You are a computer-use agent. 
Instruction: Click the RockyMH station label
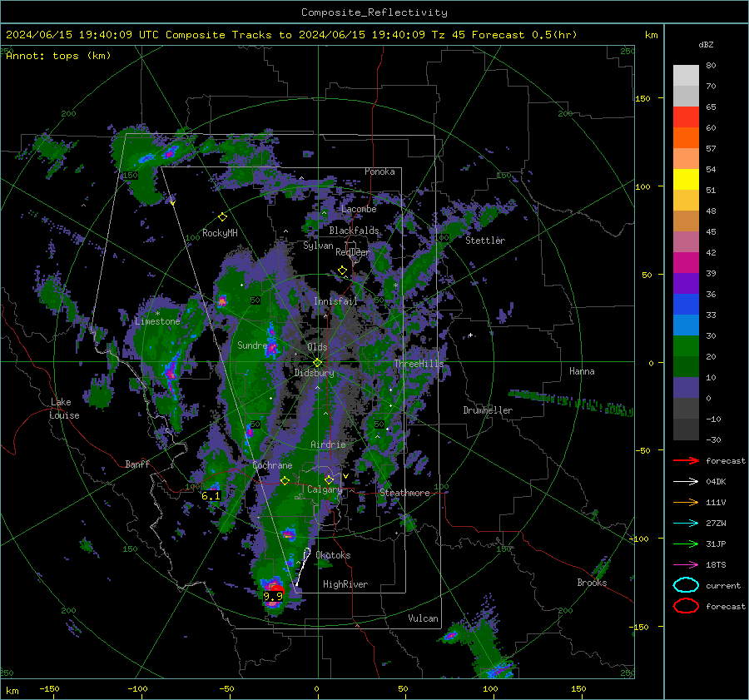point(220,233)
